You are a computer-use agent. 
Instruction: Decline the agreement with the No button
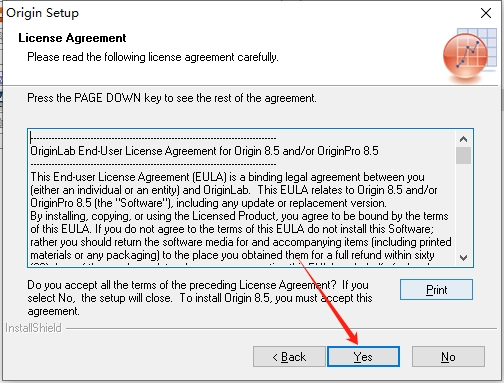448,356
